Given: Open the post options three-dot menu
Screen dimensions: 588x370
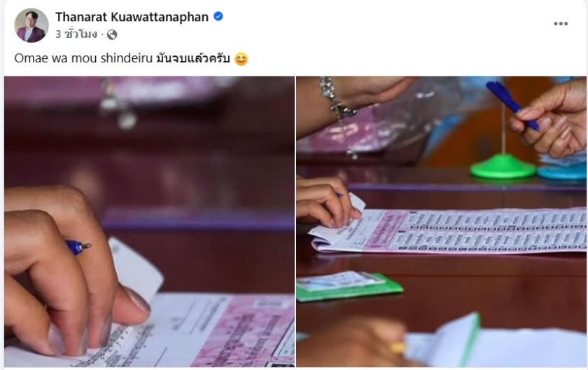Looking at the screenshot, I should tap(561, 24).
